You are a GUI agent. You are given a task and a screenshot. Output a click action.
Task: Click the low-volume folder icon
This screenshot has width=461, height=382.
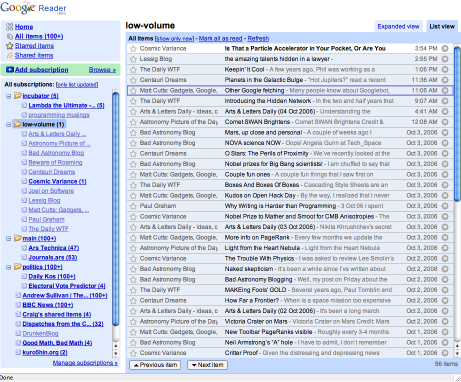click(x=18, y=124)
